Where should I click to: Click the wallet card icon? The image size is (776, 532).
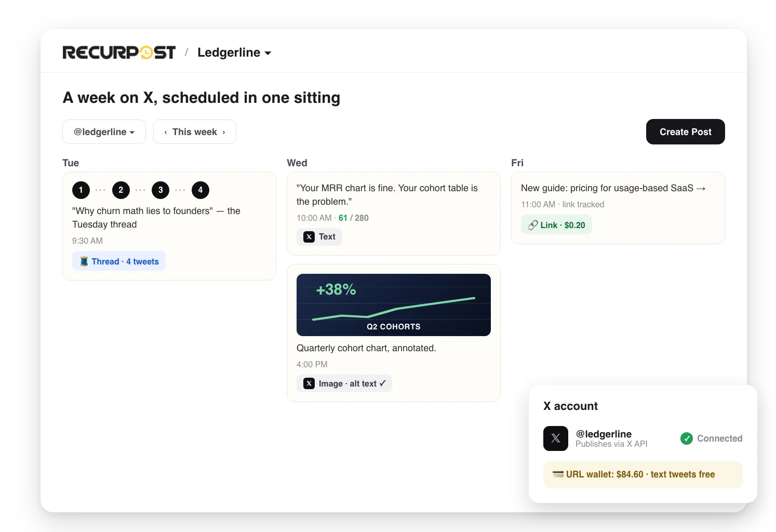pos(558,474)
